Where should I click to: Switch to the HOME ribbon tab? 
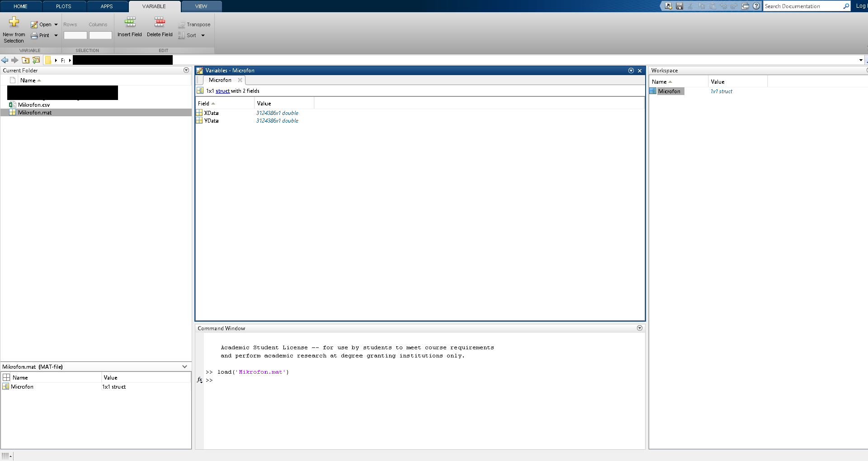(20, 6)
